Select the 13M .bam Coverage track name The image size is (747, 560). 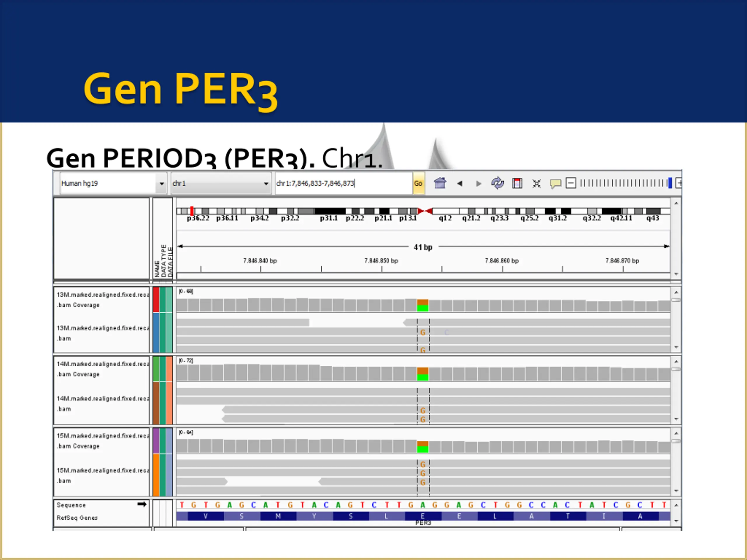(x=102, y=300)
